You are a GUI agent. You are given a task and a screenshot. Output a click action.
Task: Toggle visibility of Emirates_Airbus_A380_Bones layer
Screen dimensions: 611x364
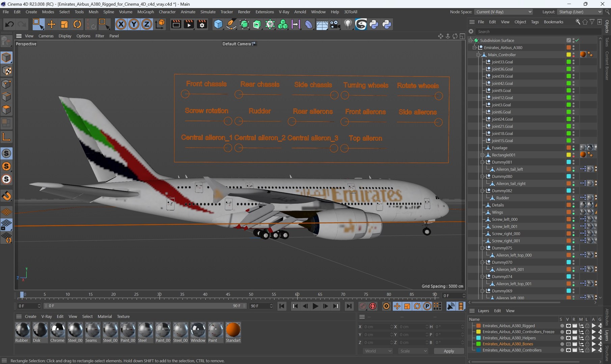(x=568, y=344)
